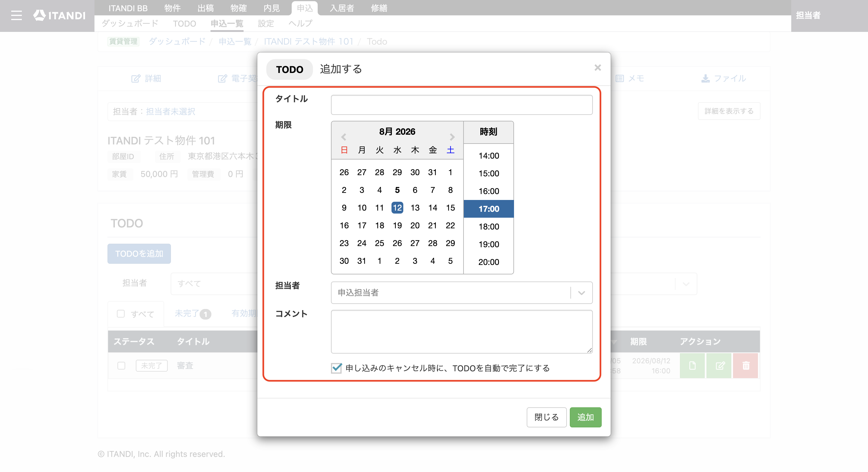Click the 閉じる button
The width and height of the screenshot is (868, 472).
tap(546, 417)
